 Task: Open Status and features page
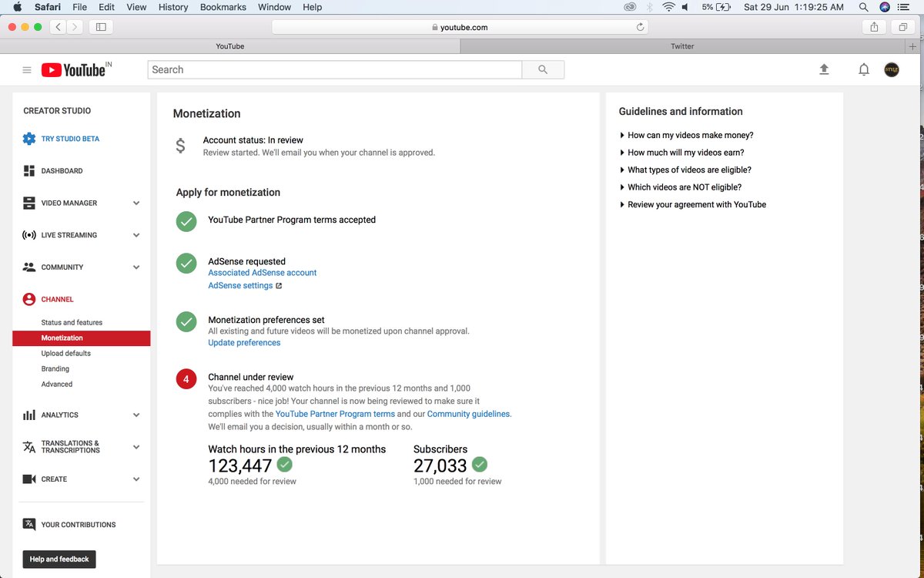pyautogui.click(x=72, y=323)
